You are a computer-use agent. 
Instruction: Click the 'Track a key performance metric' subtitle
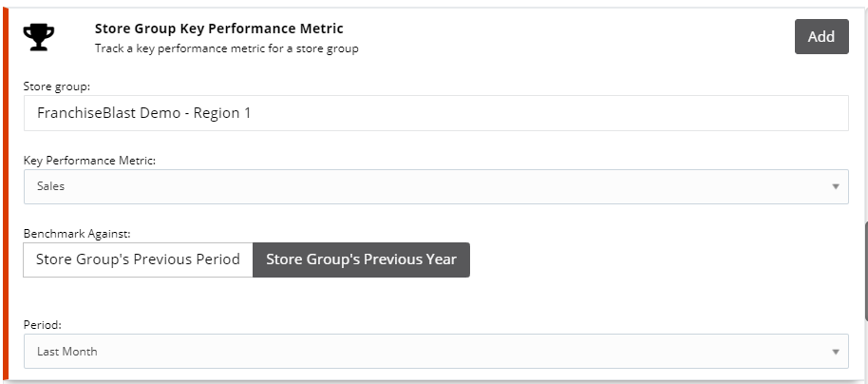(x=226, y=48)
